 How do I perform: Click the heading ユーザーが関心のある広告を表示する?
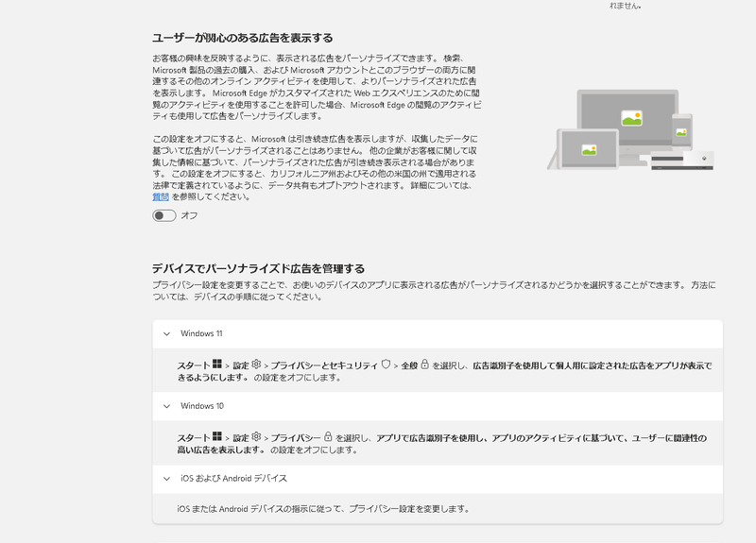click(243, 38)
